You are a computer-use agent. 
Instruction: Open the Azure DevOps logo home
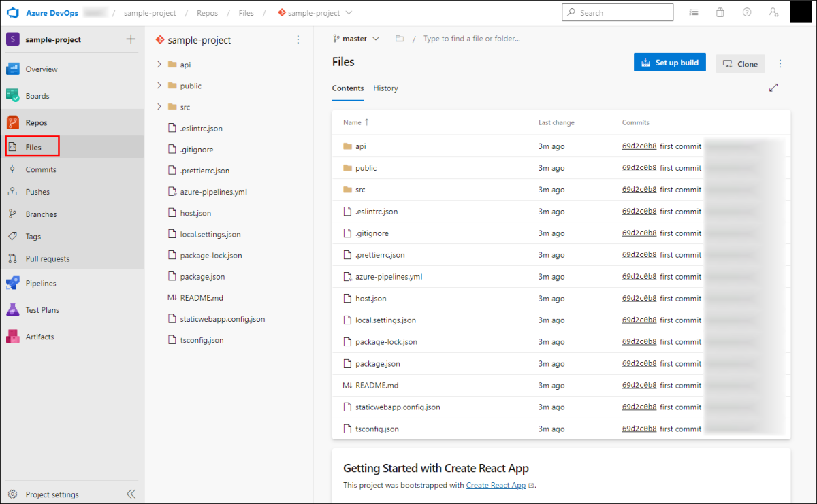click(14, 13)
